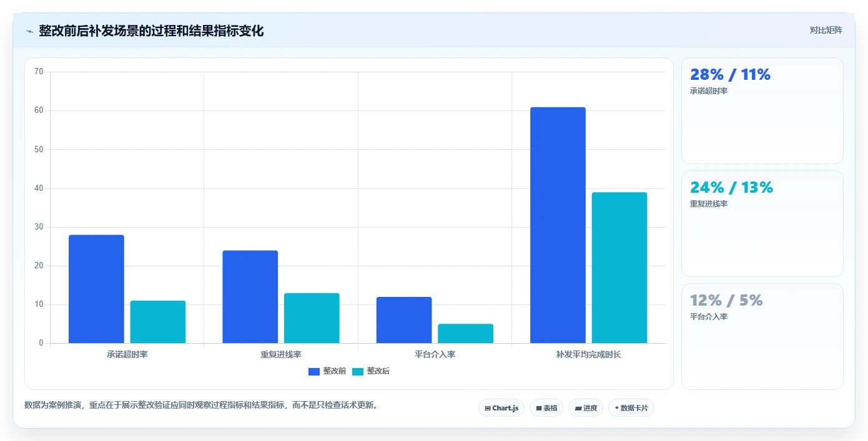This screenshot has height=441, width=868.
Task: Click the 30 y-axis tick label
Action: click(x=39, y=227)
